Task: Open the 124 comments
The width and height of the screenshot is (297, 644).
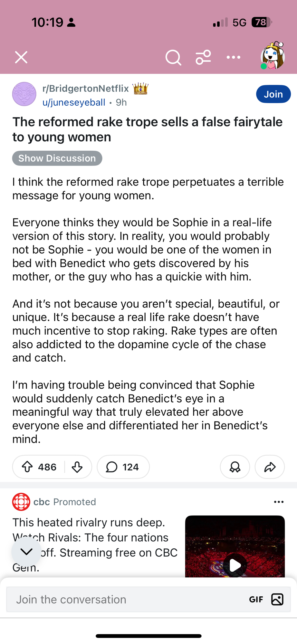Action: pyautogui.click(x=123, y=467)
